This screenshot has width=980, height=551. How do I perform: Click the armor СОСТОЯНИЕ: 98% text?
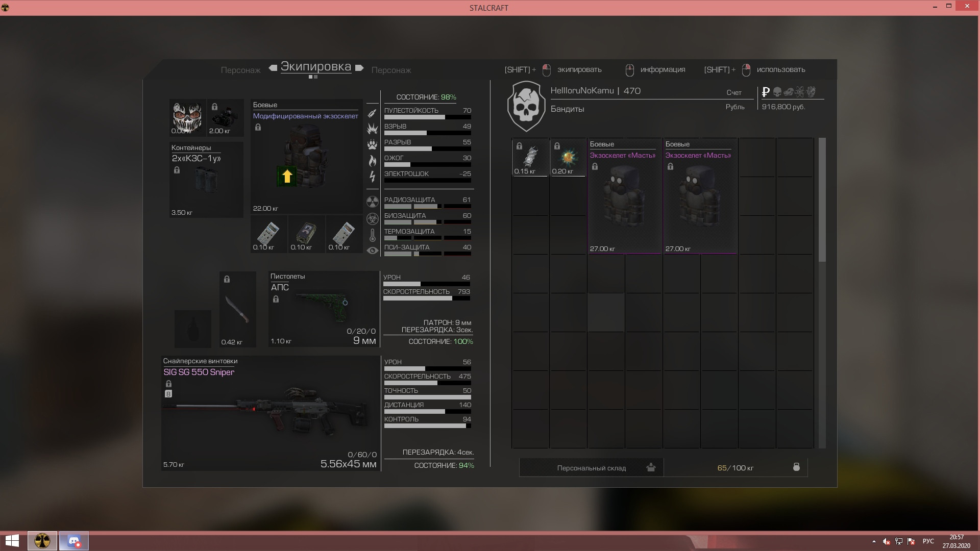[426, 97]
